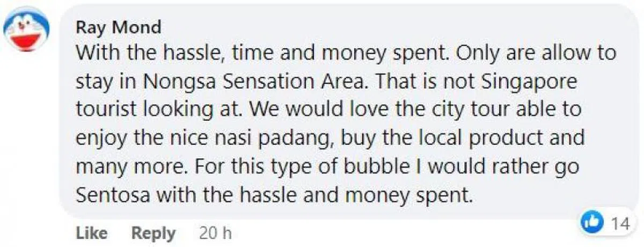Reply to Ray Mond's comment
This screenshot has width=644, height=247.
pos(153,234)
